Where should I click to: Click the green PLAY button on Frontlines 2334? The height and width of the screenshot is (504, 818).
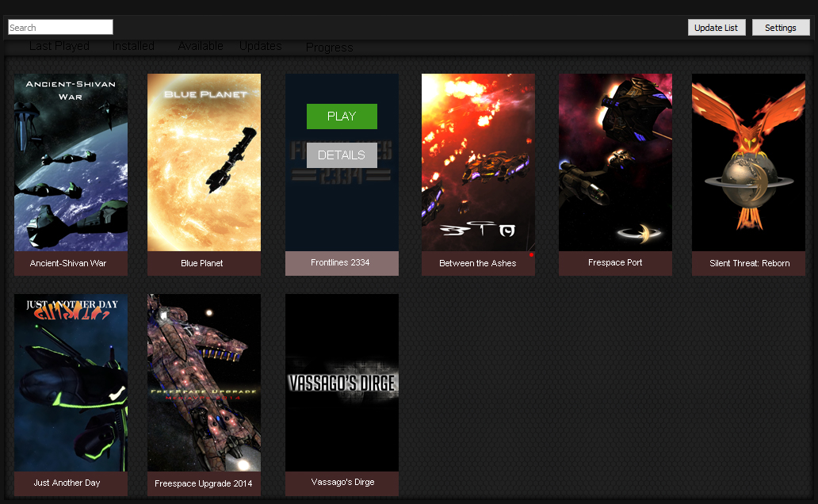pos(342,116)
